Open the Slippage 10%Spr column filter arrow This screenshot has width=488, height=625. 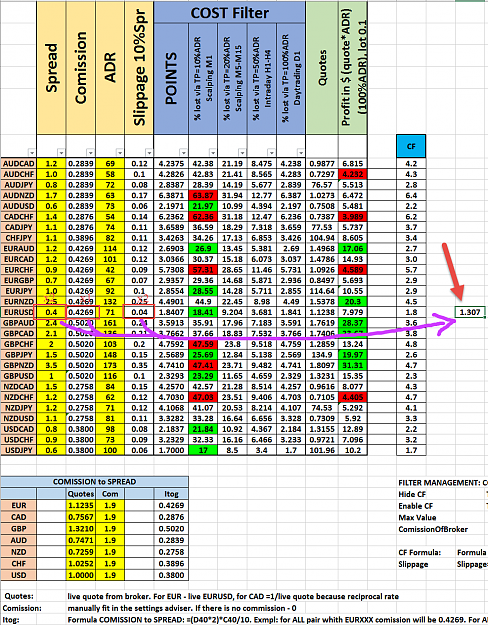click(149, 153)
